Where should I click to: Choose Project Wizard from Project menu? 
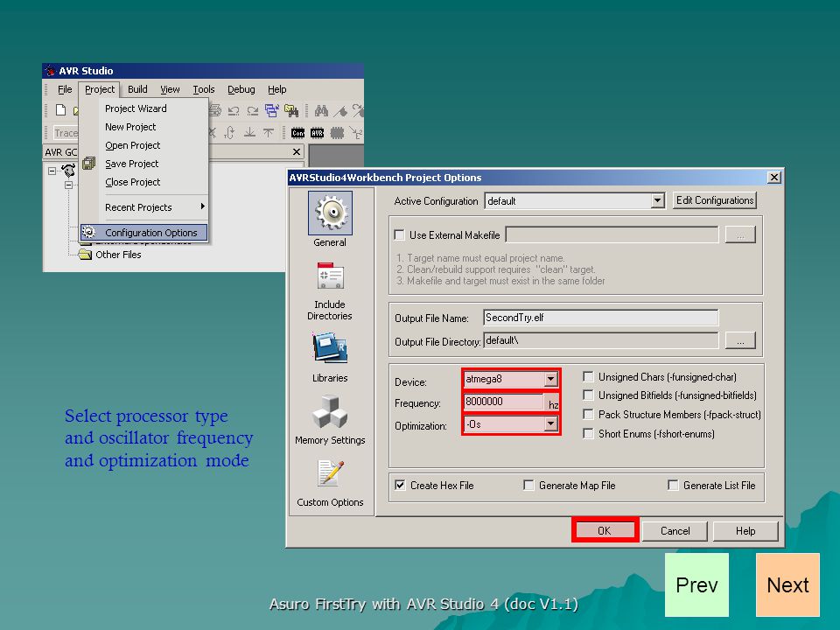click(x=136, y=108)
